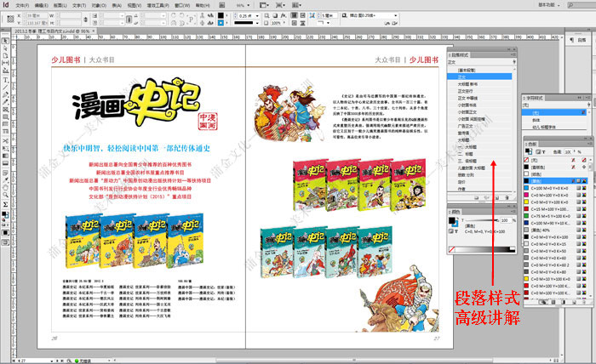Screen dimensions: 596x364
Task: Select the Rectangle Frame tool
Action: click(x=5, y=110)
